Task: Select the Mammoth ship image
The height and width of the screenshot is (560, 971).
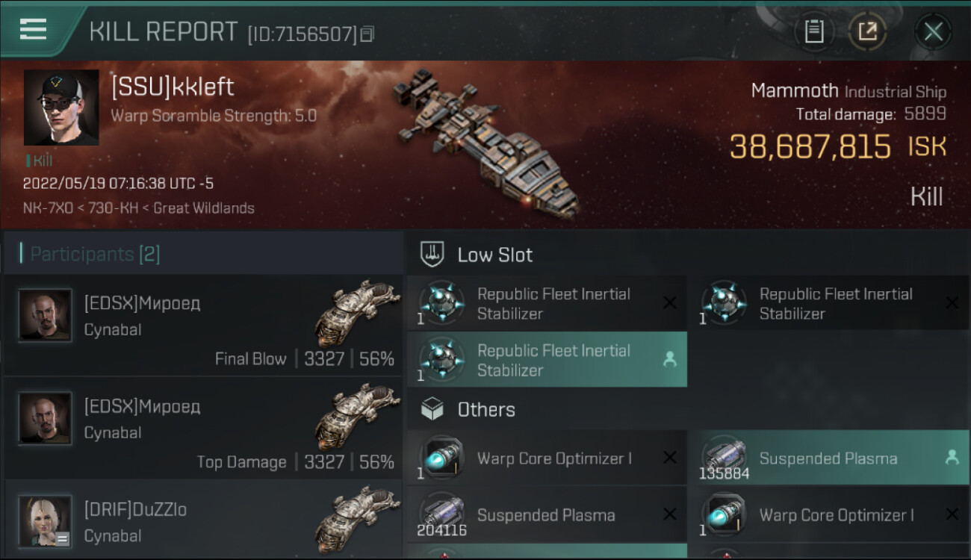Action: click(485, 142)
